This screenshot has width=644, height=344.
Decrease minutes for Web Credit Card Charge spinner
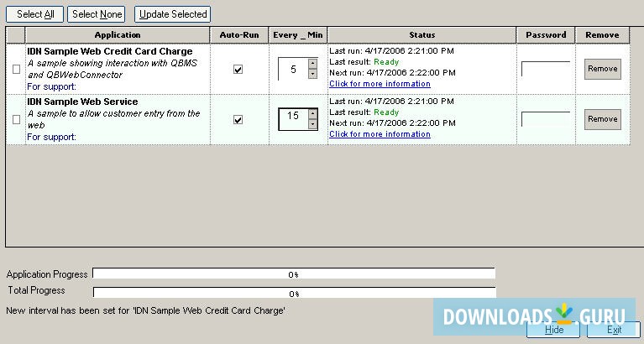[313, 74]
